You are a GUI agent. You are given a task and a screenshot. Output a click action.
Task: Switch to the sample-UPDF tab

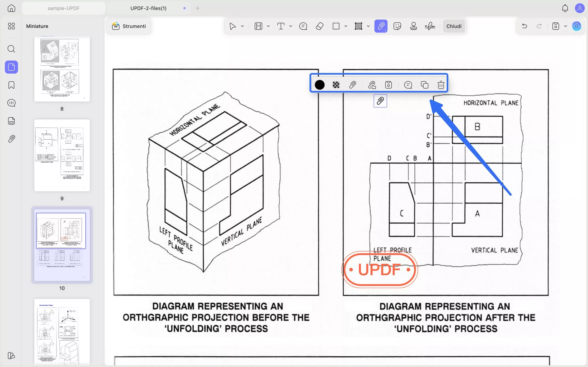coord(64,8)
